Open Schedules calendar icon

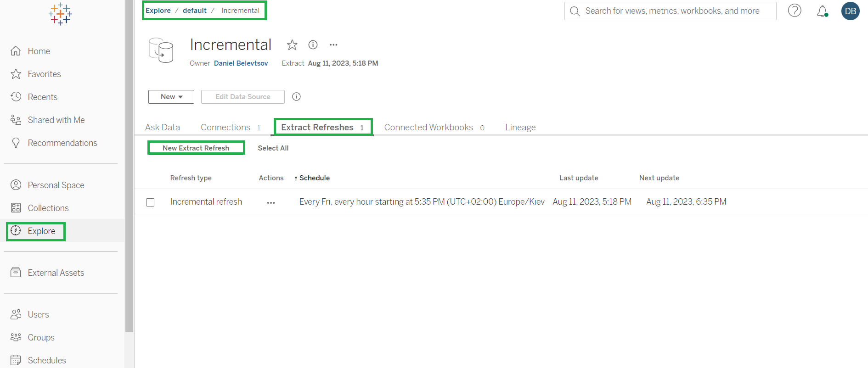click(x=16, y=360)
